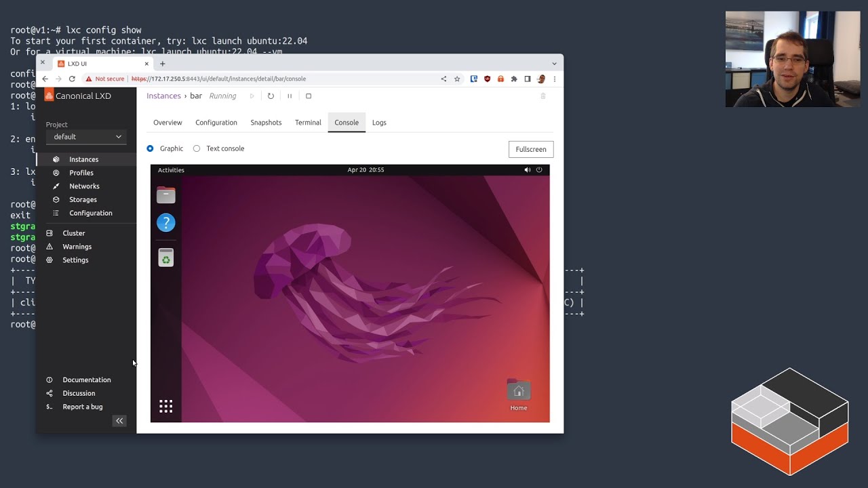Open the browser tab list chevron

(x=554, y=64)
